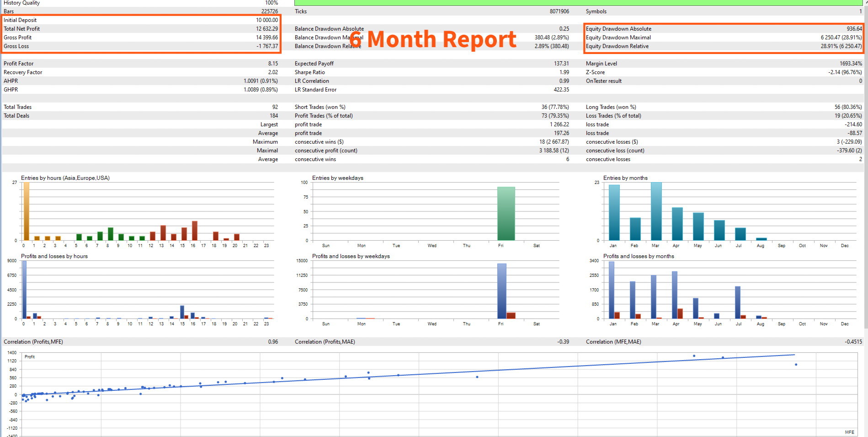The image size is (868, 437).
Task: Click the January bar in Entries by months
Action: (x=614, y=212)
